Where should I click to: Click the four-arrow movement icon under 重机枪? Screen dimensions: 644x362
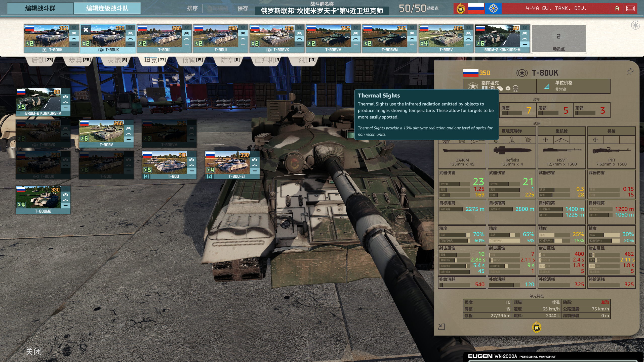point(545,140)
